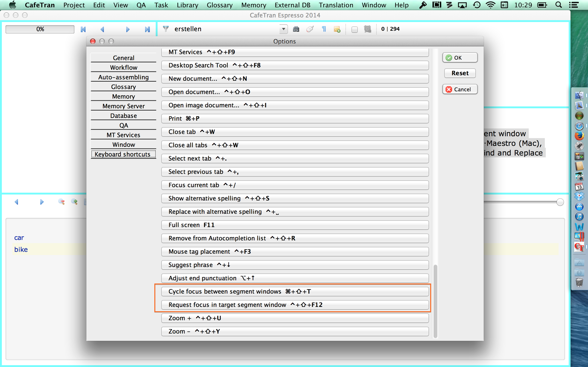Click the eraser icon in toolbar
The height and width of the screenshot is (367, 588).
tap(310, 29)
